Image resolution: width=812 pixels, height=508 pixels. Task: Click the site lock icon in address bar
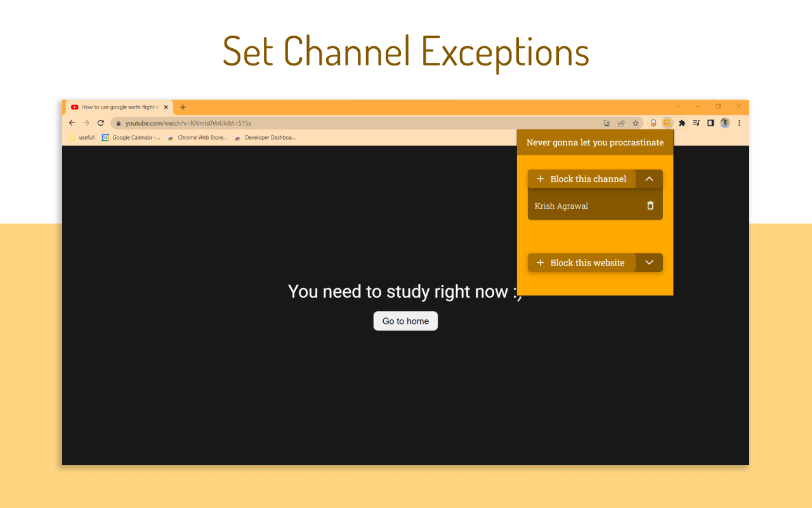118,123
